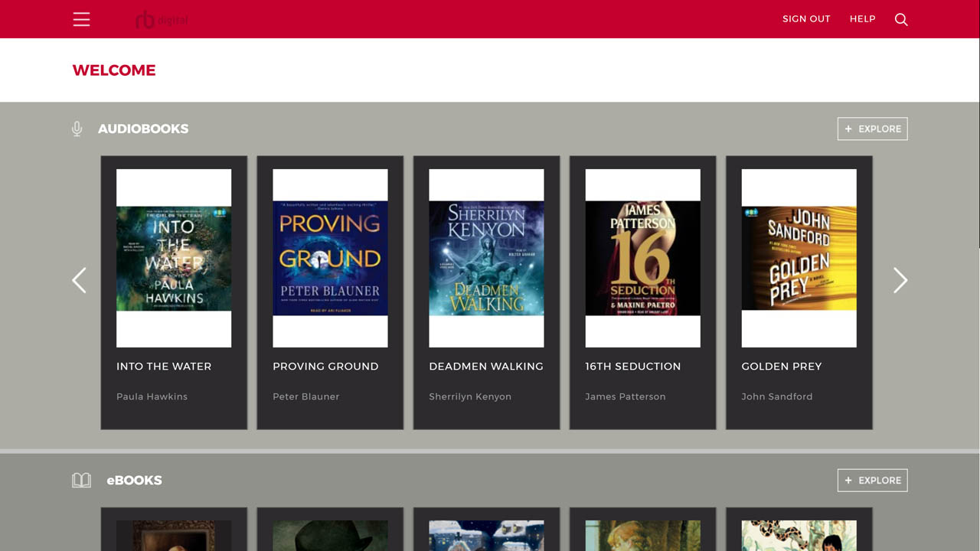
Task: Click the RBdigital logo
Action: [x=162, y=20]
